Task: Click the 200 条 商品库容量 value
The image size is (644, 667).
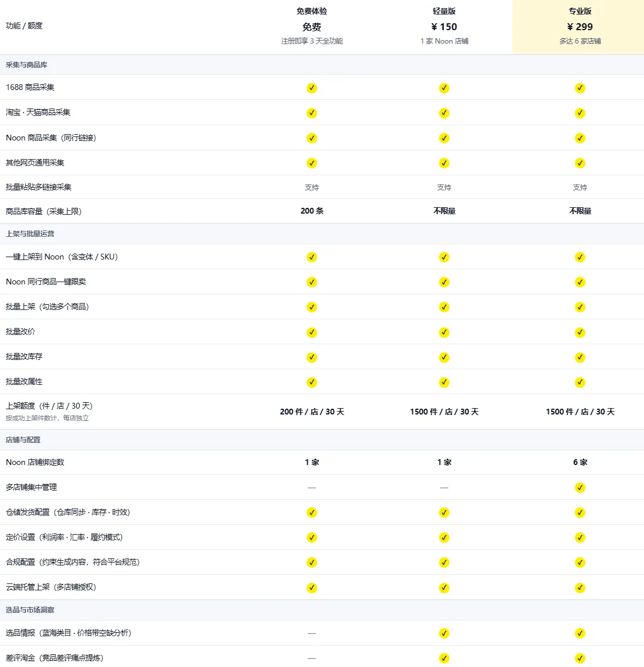Action: tap(312, 211)
